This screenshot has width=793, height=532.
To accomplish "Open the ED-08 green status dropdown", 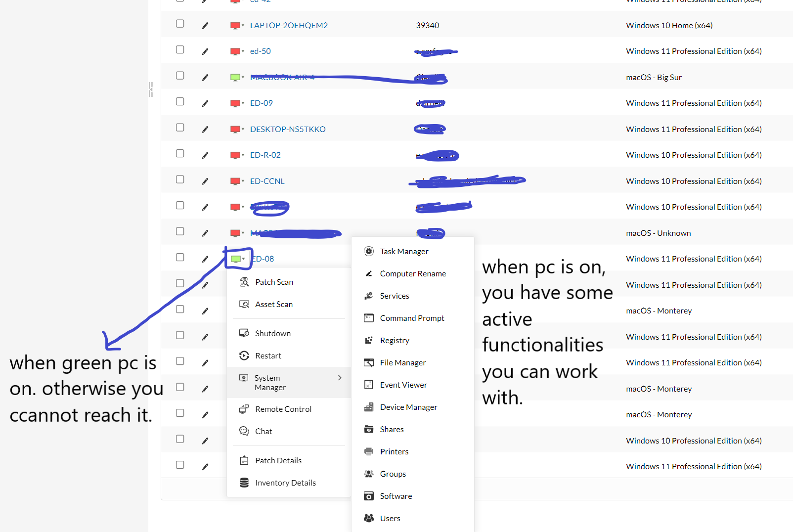I will 238,259.
